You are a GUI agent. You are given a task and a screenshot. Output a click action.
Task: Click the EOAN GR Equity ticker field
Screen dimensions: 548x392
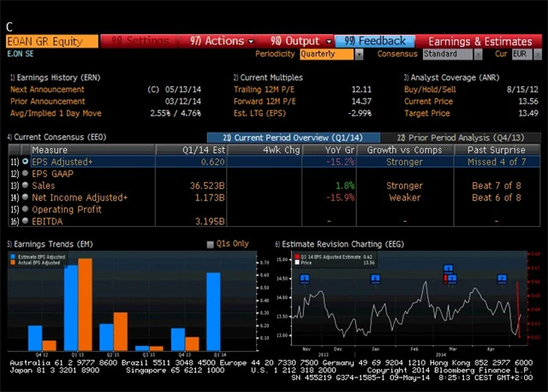click(50, 40)
